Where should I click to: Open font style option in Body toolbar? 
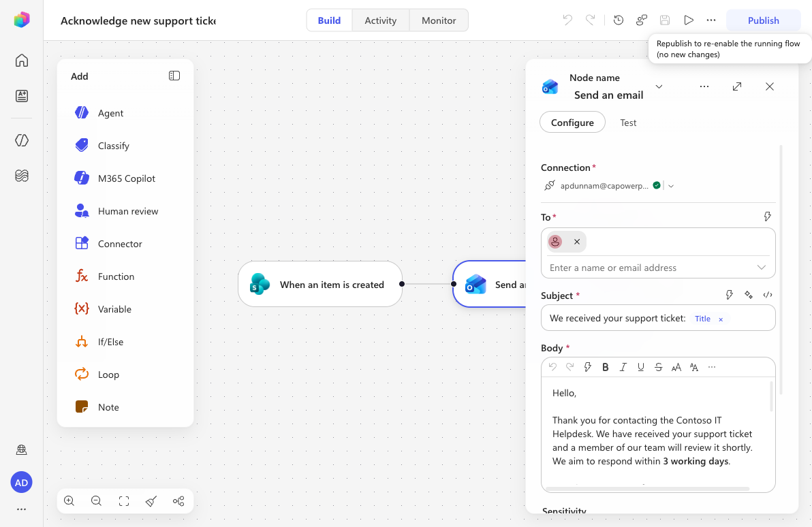pyautogui.click(x=694, y=367)
